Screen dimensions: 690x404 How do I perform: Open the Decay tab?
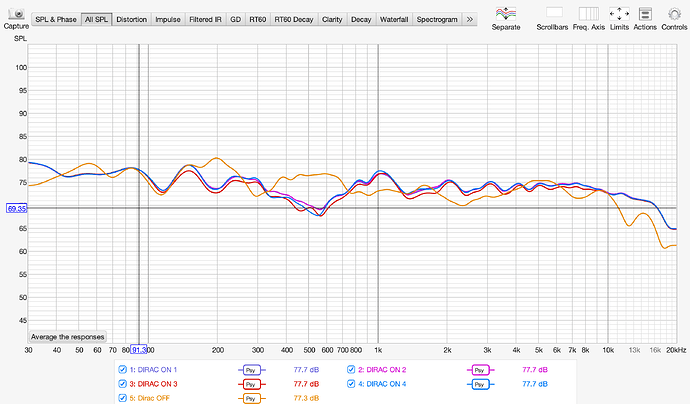click(361, 19)
